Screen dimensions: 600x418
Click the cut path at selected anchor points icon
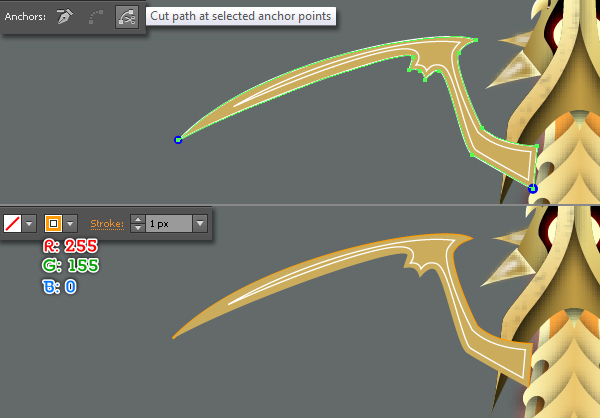(127, 17)
